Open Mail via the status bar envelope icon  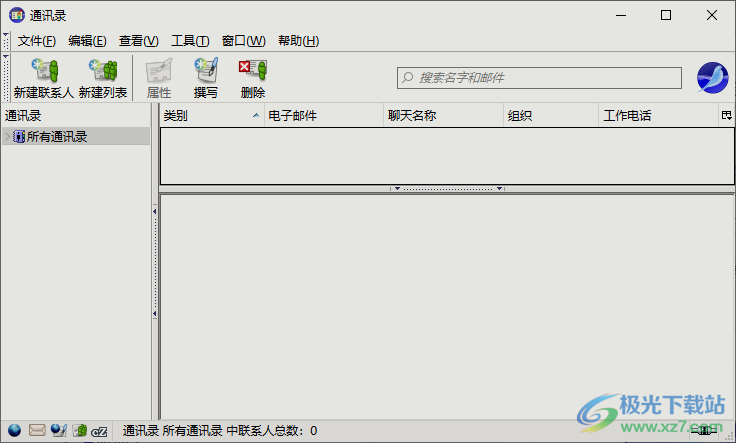37,430
